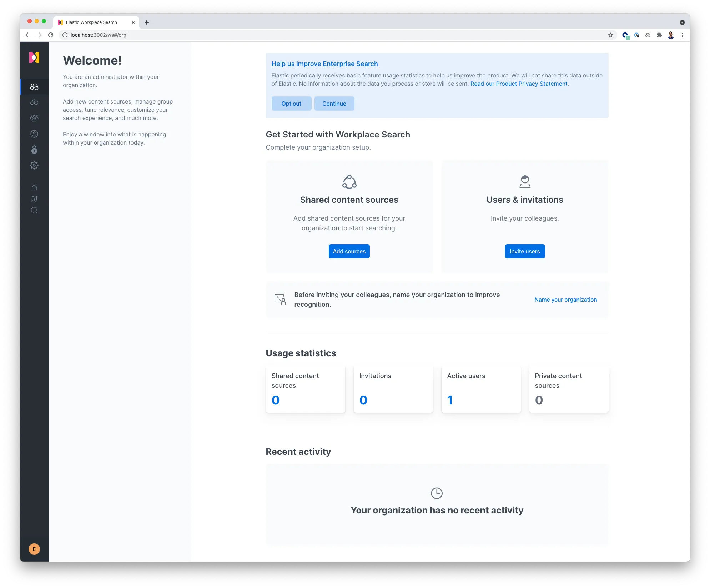Viewport: 710px width, 588px height.
Task: Open the Chrome three-dot menu
Action: pyautogui.click(x=682, y=35)
